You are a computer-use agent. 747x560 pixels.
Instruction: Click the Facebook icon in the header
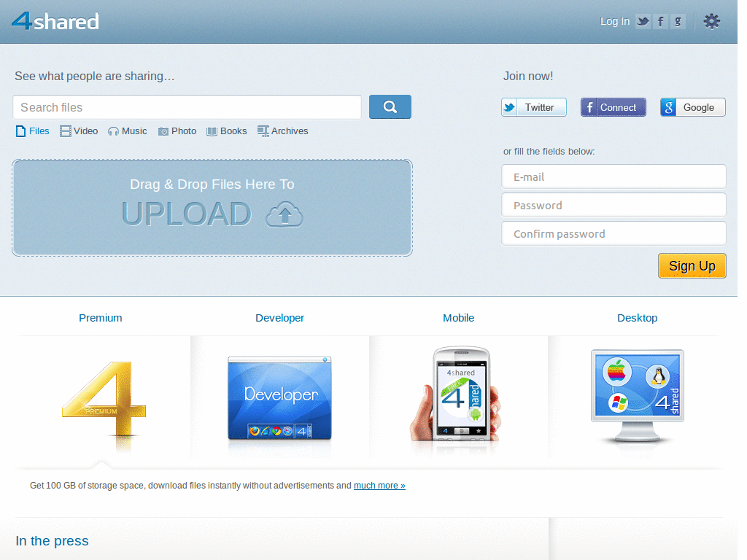[660, 21]
